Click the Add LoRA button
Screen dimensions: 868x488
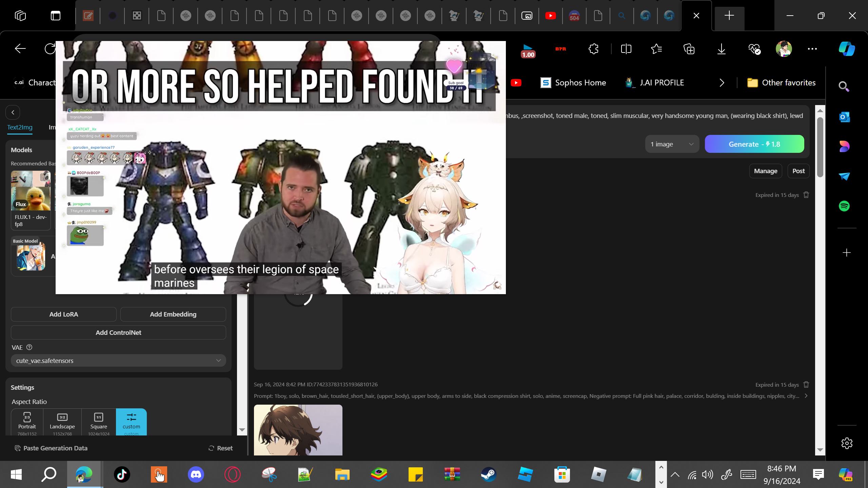click(x=64, y=314)
